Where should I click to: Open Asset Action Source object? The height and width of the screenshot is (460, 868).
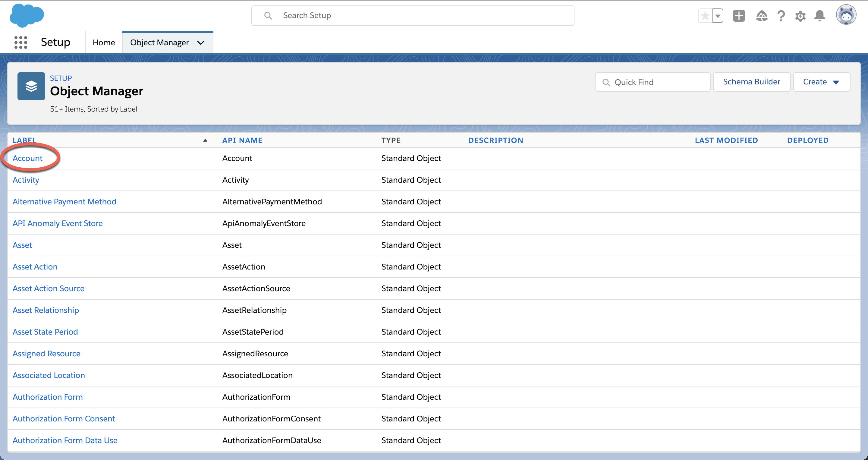49,288
